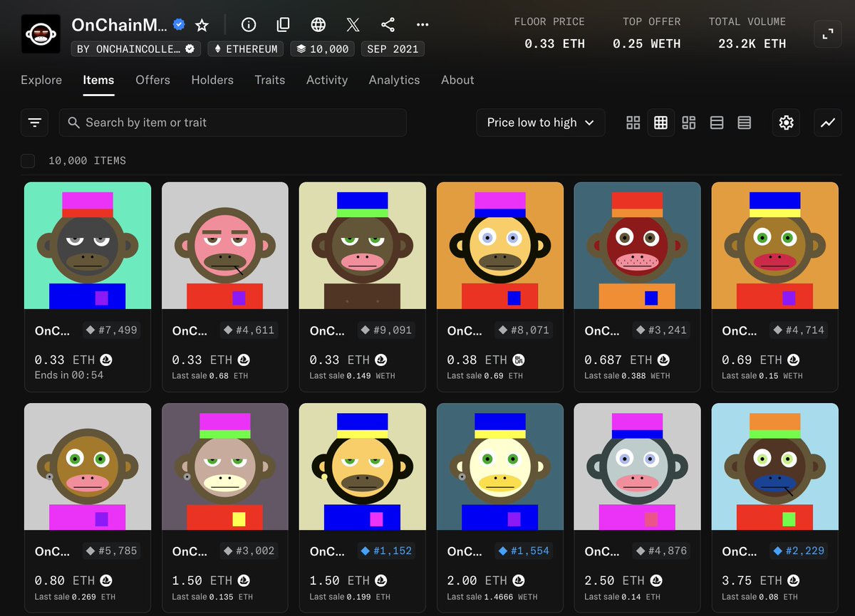This screenshot has width=855, height=616.
Task: Click the share icon
Action: click(x=388, y=25)
